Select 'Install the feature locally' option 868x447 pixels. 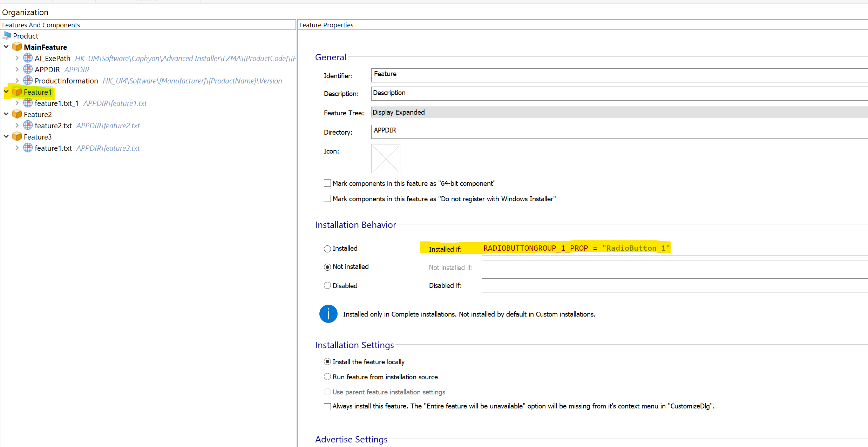coord(327,361)
